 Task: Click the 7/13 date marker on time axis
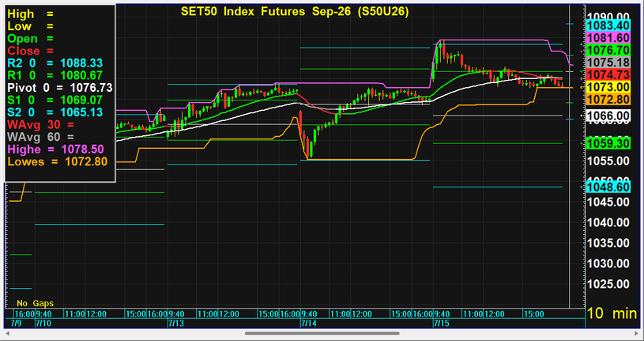[177, 324]
